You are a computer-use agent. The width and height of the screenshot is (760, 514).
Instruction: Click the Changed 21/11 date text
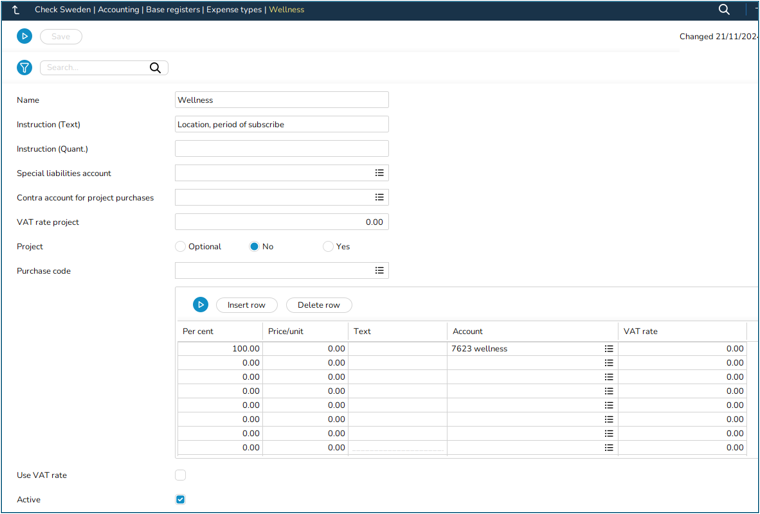[719, 36]
